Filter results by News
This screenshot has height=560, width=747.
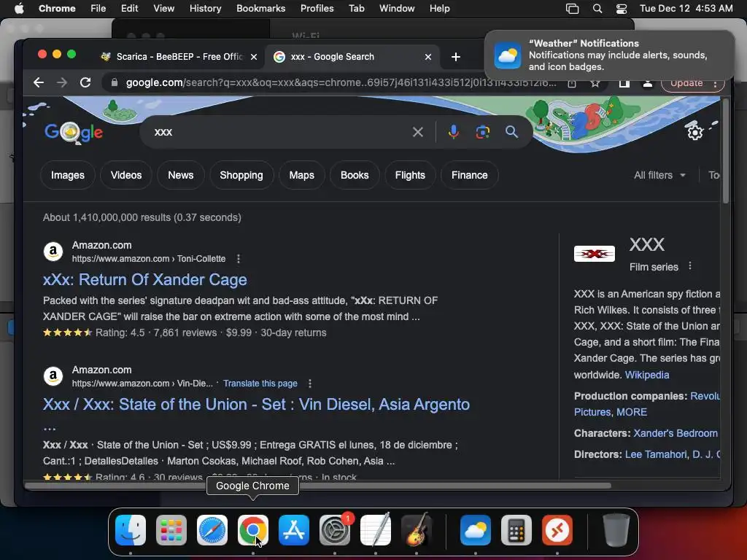pos(181,175)
